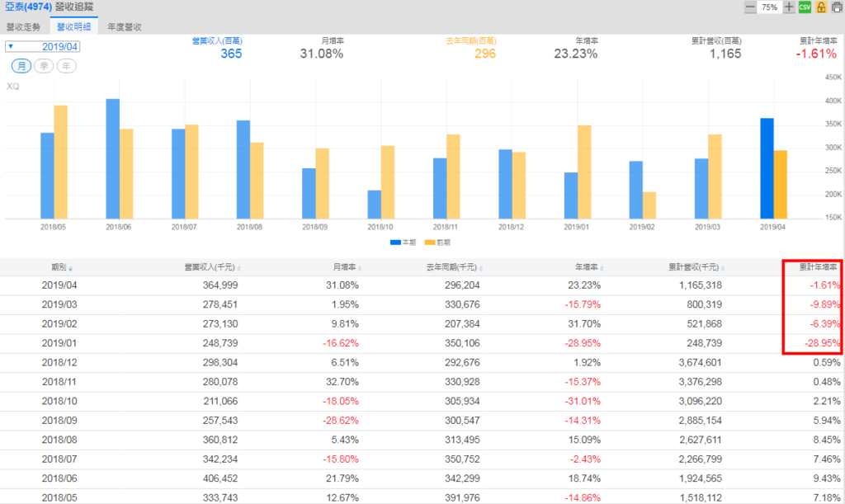Viewport: 845px width, 504px height.
Task: Click month growth value 32.70%
Action: tap(342, 382)
